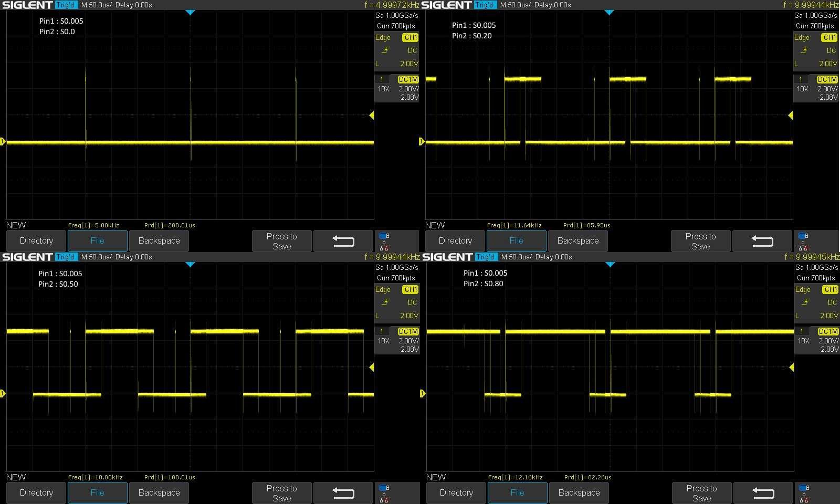Click the yellow trigger level arrow on the S0.20 screen
Viewport: 840px width, 504px height.
(791, 115)
